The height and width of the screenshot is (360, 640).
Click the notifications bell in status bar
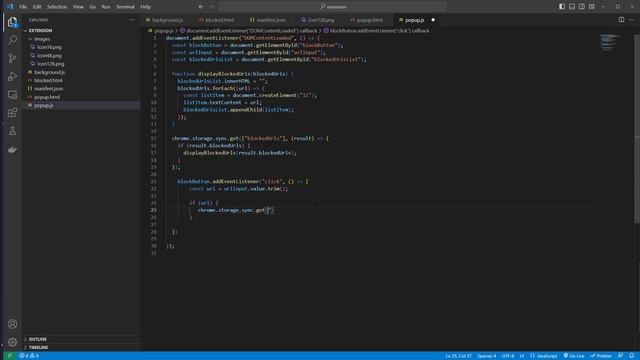point(631,356)
